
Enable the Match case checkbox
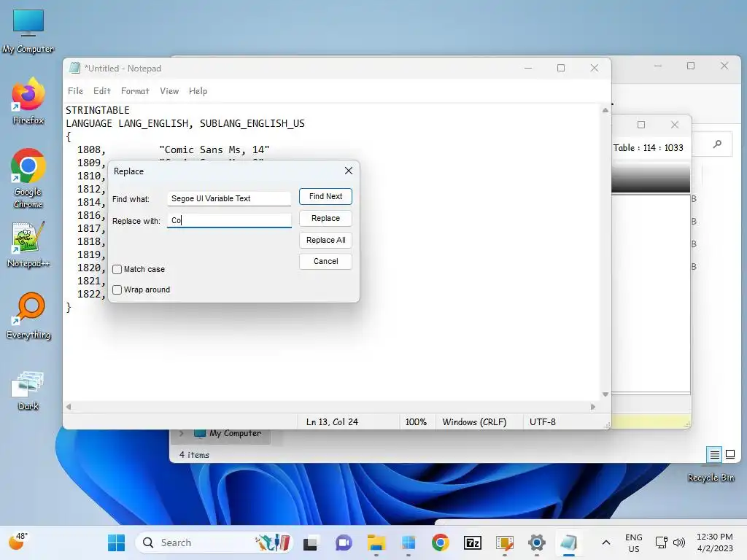(x=117, y=269)
